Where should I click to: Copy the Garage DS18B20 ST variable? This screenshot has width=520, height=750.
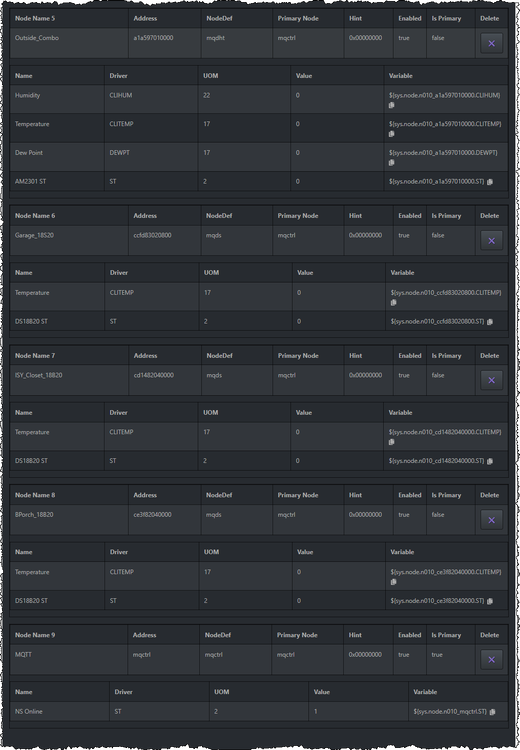point(490,322)
